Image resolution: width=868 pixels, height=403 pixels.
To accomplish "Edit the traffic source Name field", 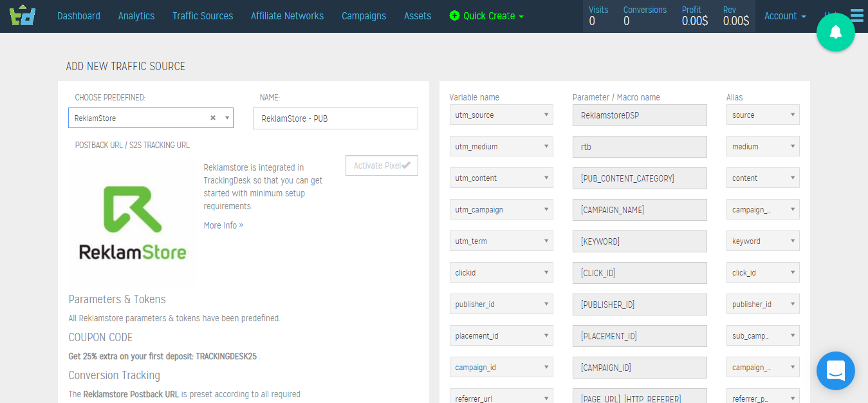I will pos(335,118).
